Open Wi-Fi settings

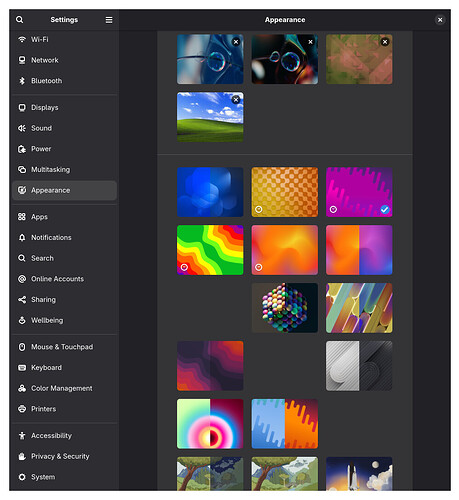click(x=64, y=39)
